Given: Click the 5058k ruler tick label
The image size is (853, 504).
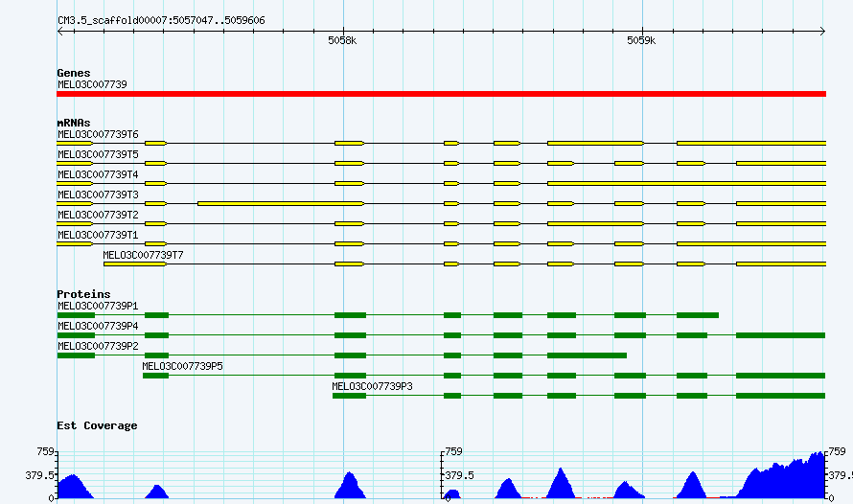Looking at the screenshot, I should pos(342,41).
